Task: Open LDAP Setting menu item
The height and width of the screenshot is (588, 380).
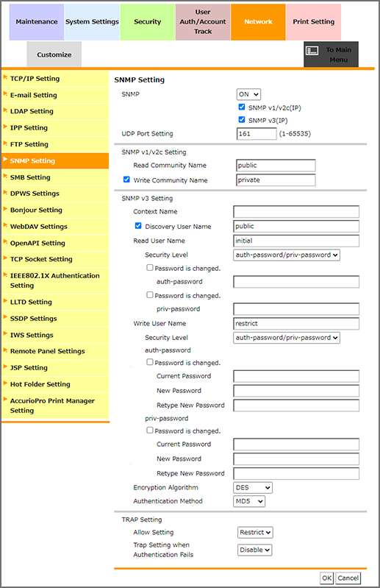Action: coord(55,111)
